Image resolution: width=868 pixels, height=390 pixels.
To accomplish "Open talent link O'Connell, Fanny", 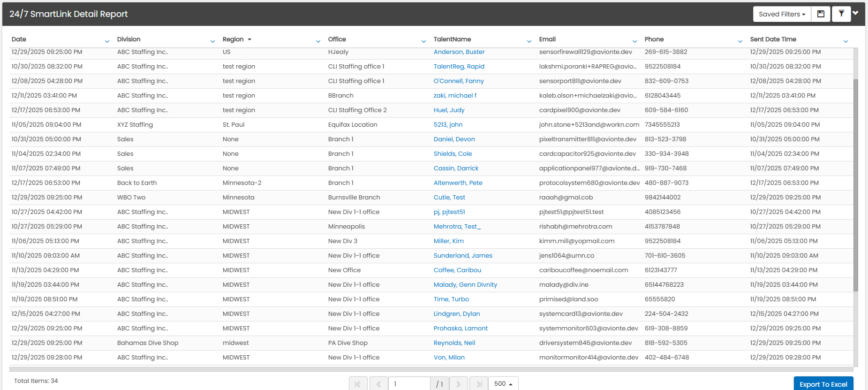I will (459, 81).
